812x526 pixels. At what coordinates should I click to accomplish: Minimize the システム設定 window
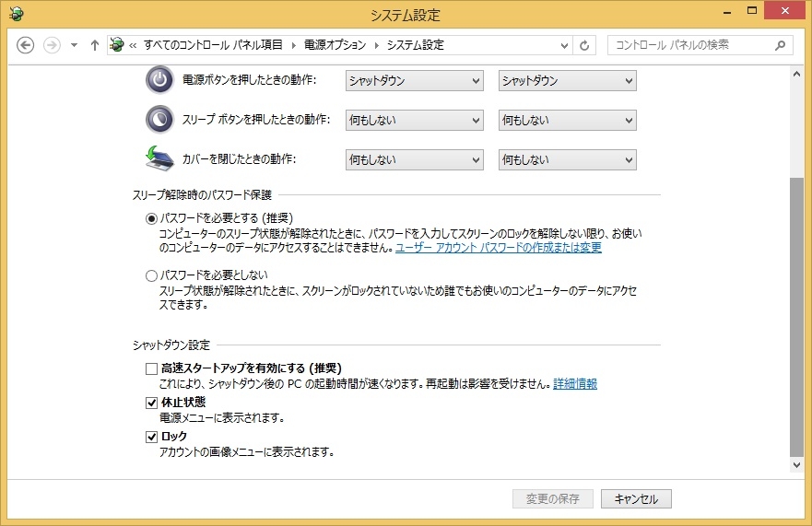pyautogui.click(x=727, y=11)
